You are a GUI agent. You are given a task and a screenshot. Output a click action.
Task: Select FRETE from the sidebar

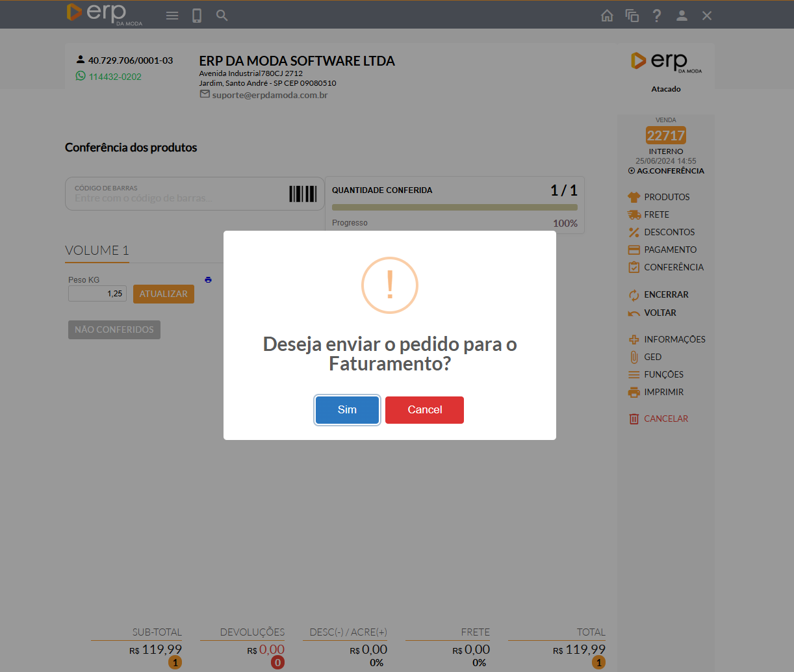click(656, 214)
